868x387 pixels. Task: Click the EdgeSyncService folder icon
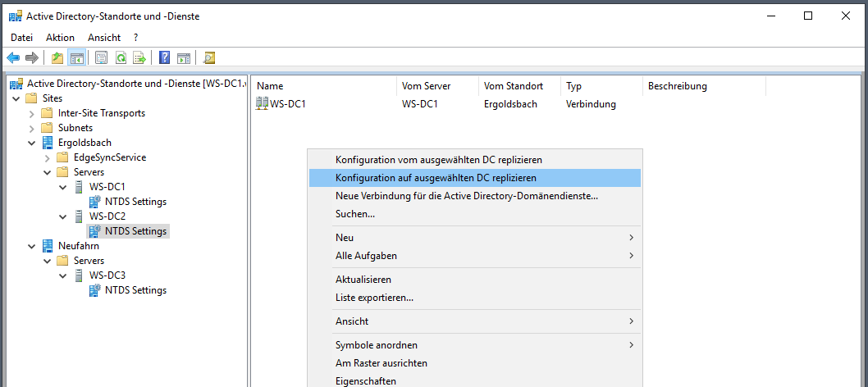[62, 157]
